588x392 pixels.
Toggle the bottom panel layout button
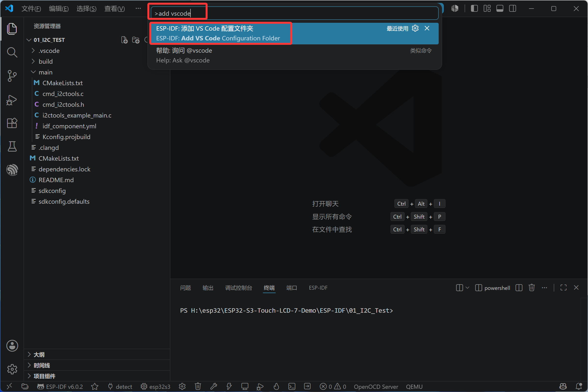click(500, 9)
